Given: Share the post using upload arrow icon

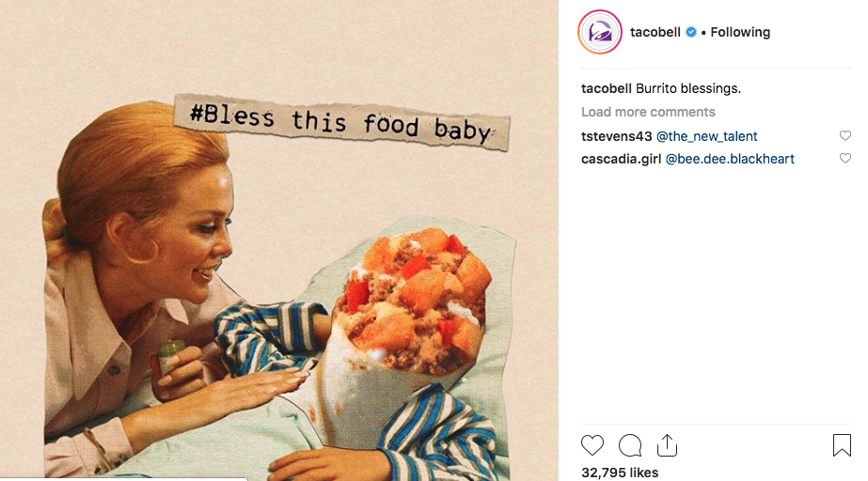Looking at the screenshot, I should coord(667,445).
